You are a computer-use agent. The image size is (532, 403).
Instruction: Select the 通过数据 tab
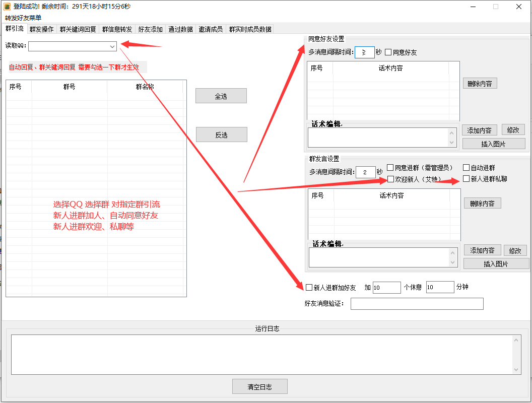tap(180, 29)
